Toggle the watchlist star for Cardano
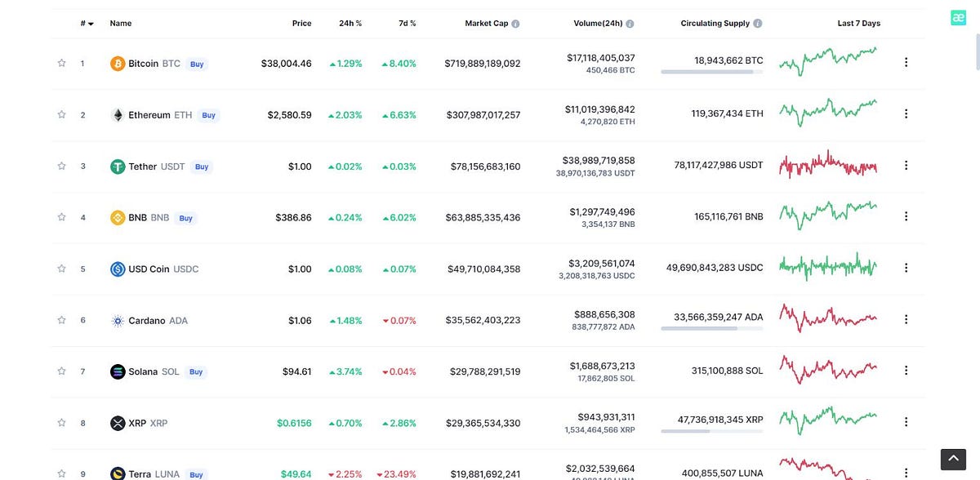The width and height of the screenshot is (980, 480). (61, 320)
